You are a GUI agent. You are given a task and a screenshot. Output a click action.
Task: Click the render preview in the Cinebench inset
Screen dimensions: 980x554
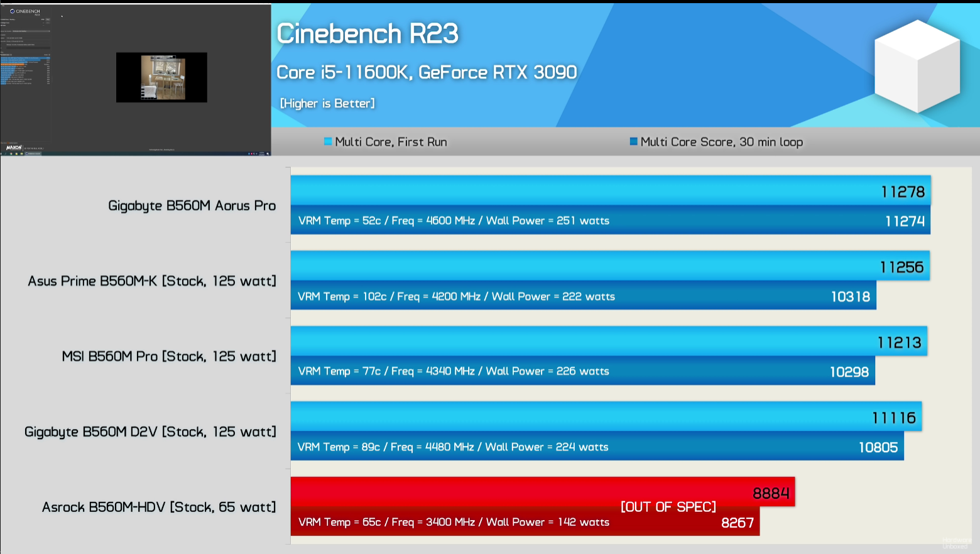[x=161, y=77]
